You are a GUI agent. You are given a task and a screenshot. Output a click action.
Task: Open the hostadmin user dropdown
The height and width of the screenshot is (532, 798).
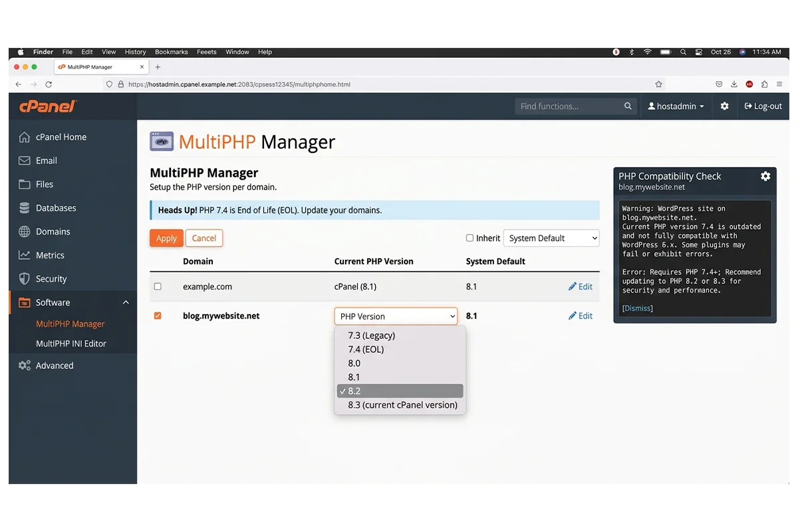676,106
